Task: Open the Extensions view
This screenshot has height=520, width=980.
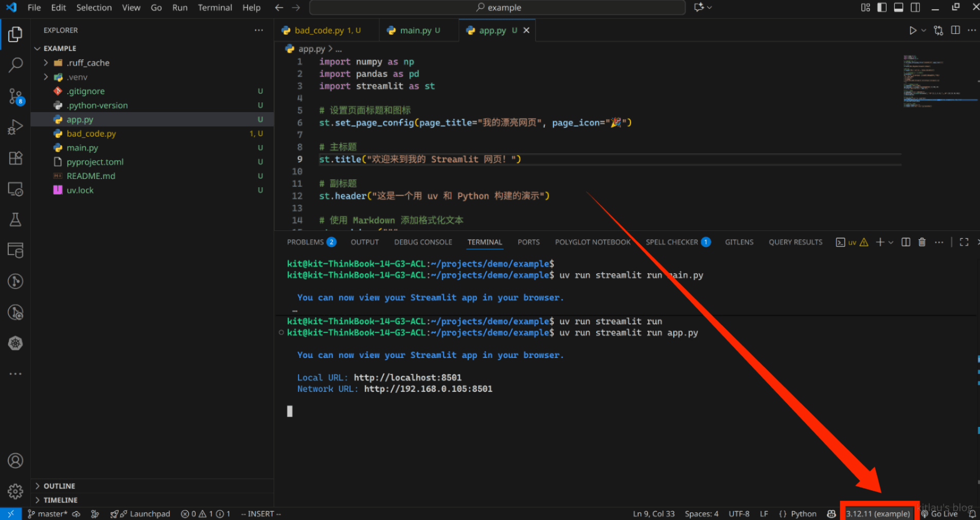Action: pyautogui.click(x=15, y=158)
